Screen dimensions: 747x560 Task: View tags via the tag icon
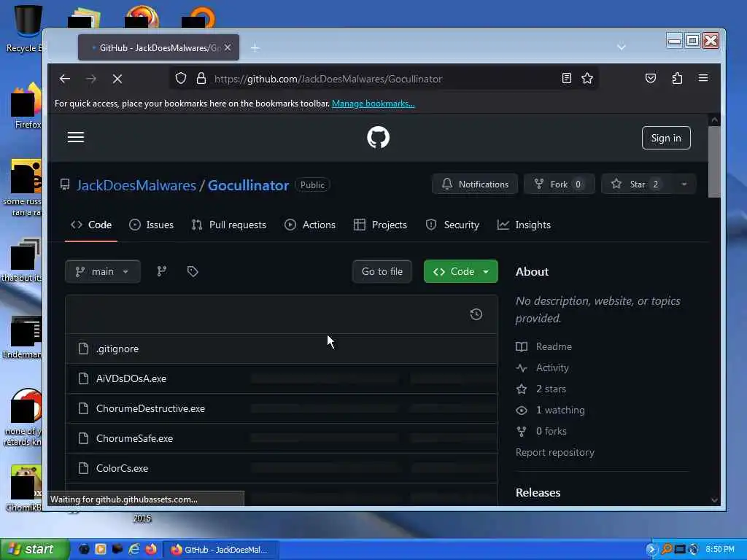coord(193,271)
